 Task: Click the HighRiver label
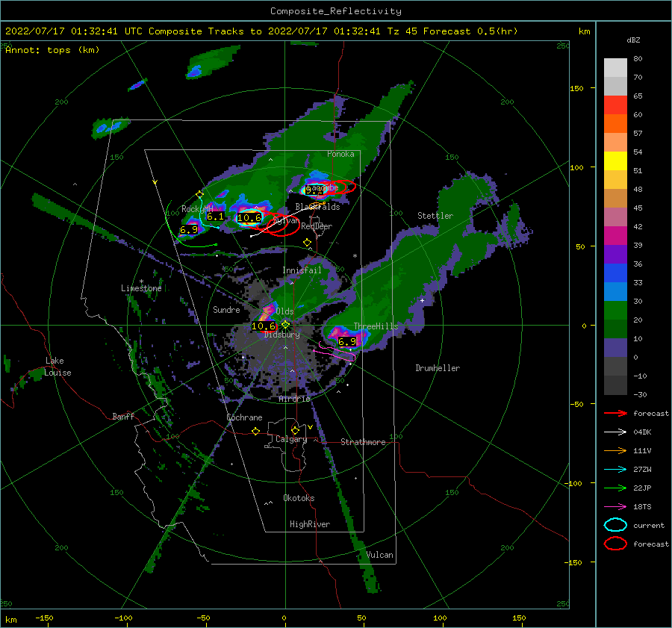click(310, 524)
